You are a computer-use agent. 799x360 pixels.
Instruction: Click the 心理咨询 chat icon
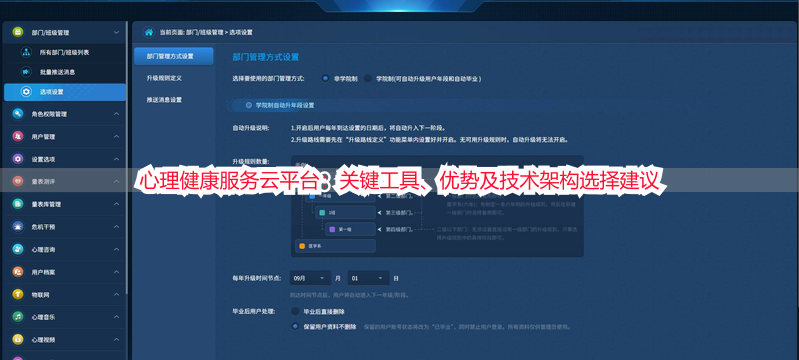pyautogui.click(x=18, y=249)
